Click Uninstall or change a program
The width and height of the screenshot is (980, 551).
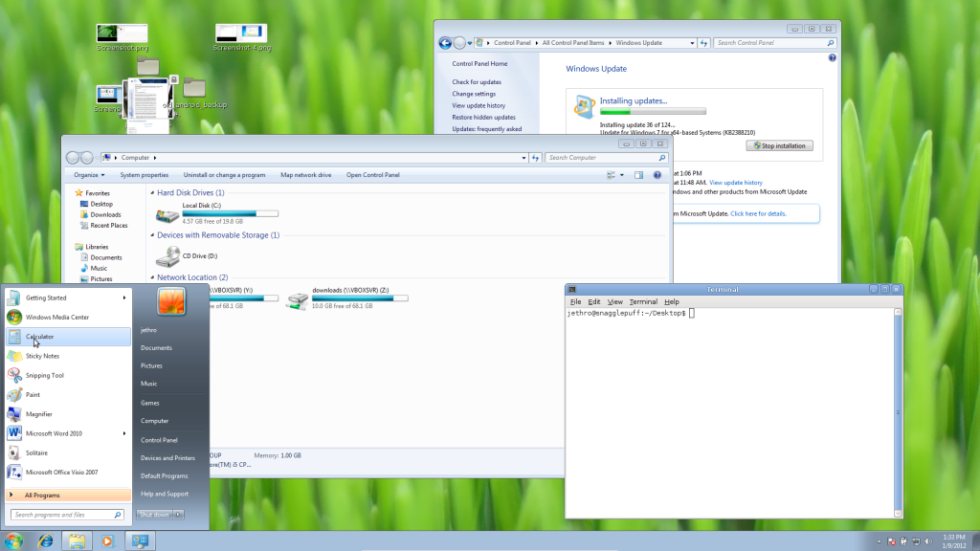click(x=224, y=176)
